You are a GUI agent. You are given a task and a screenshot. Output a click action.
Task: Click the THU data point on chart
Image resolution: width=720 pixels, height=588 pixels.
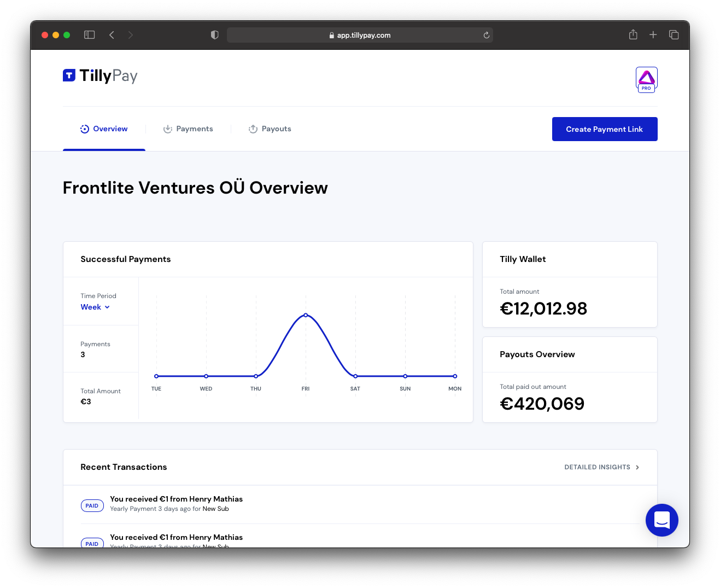[256, 376]
